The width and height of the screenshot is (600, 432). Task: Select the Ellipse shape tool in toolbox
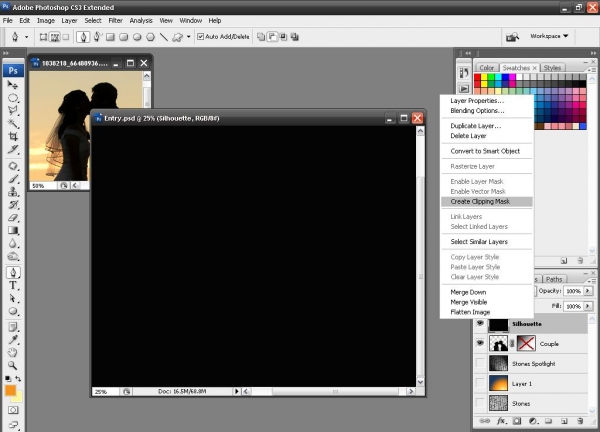(13, 311)
